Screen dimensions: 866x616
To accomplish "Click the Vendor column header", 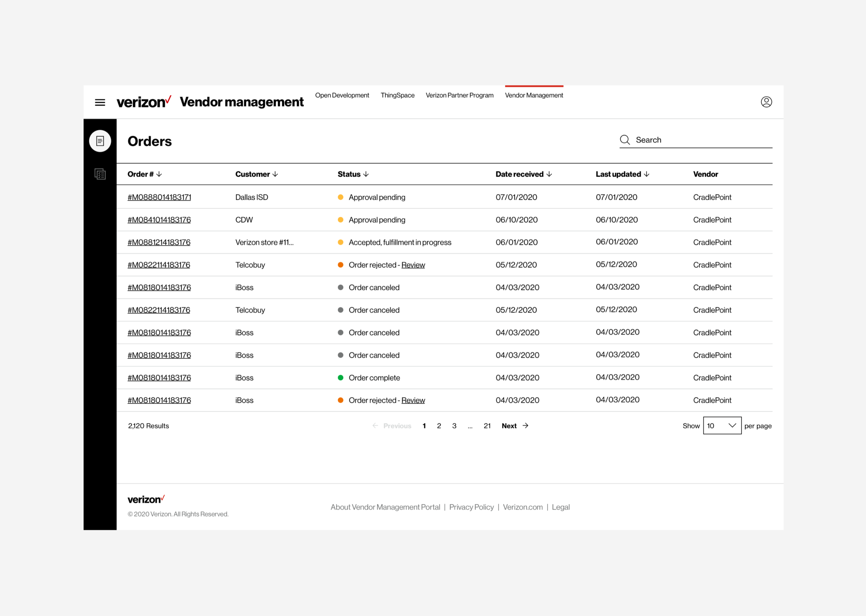I will [706, 174].
